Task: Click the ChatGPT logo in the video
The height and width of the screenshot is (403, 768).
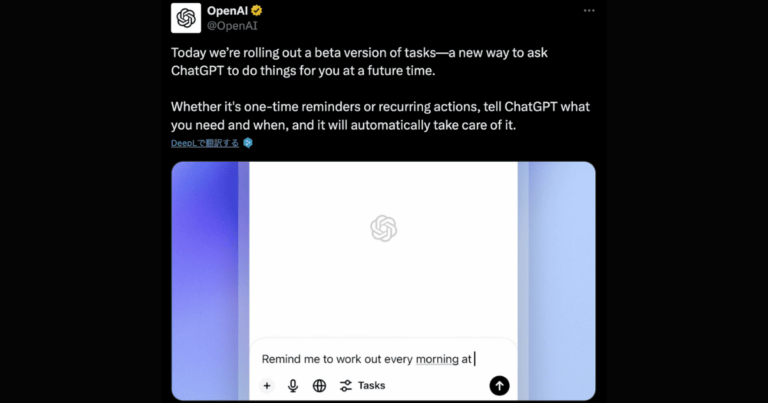Action: coord(383,229)
